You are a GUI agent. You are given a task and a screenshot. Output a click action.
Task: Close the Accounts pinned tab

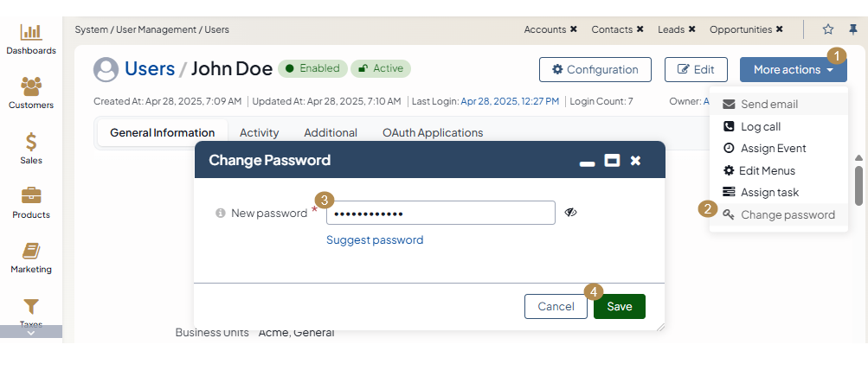click(x=574, y=29)
